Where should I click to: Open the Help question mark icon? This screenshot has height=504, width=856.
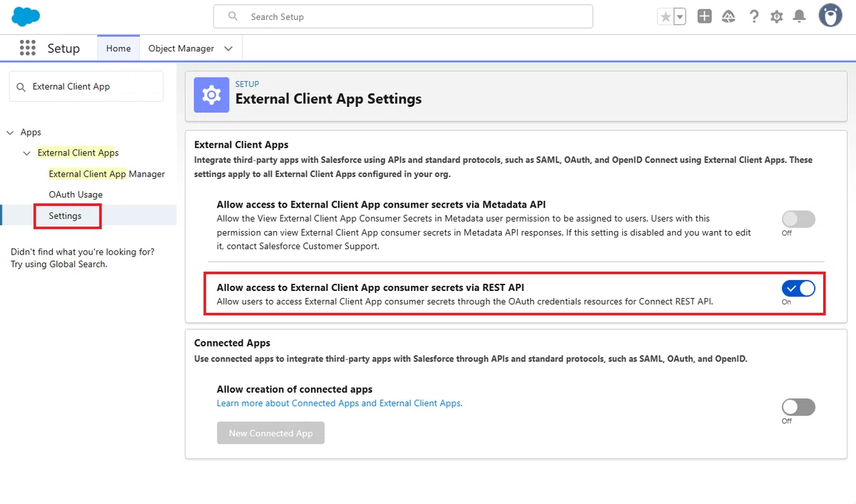754,16
